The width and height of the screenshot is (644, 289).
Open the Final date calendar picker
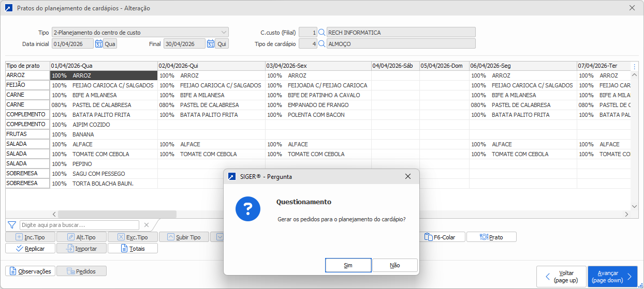(x=211, y=44)
